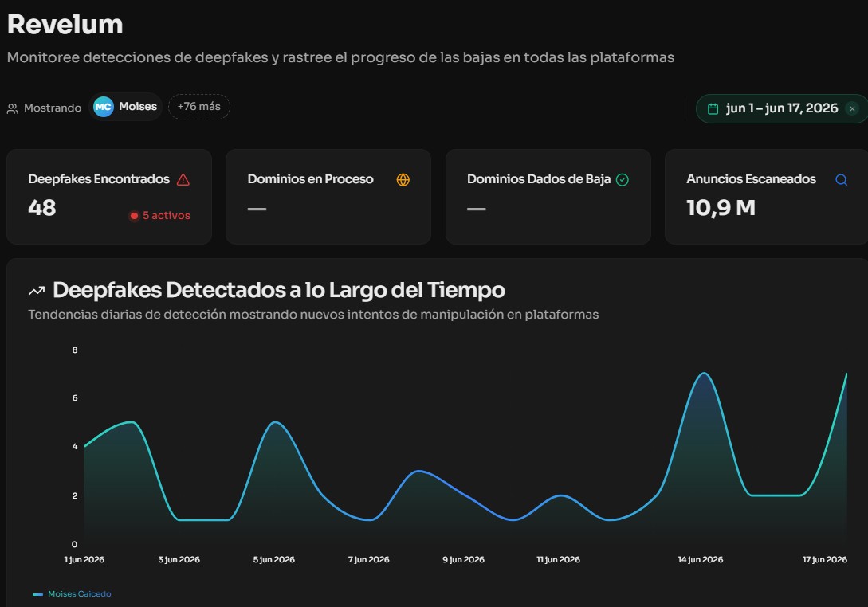Click the calendar icon in the date range

click(713, 108)
